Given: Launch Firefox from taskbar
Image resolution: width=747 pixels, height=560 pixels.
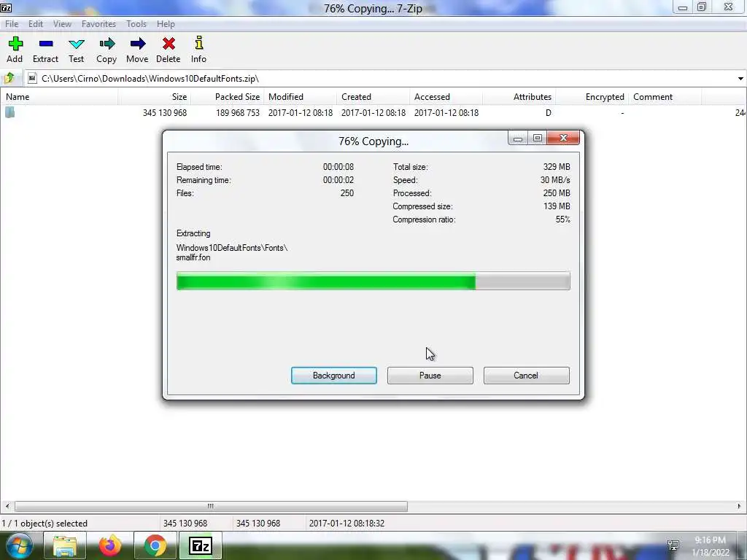Looking at the screenshot, I should tap(109, 545).
